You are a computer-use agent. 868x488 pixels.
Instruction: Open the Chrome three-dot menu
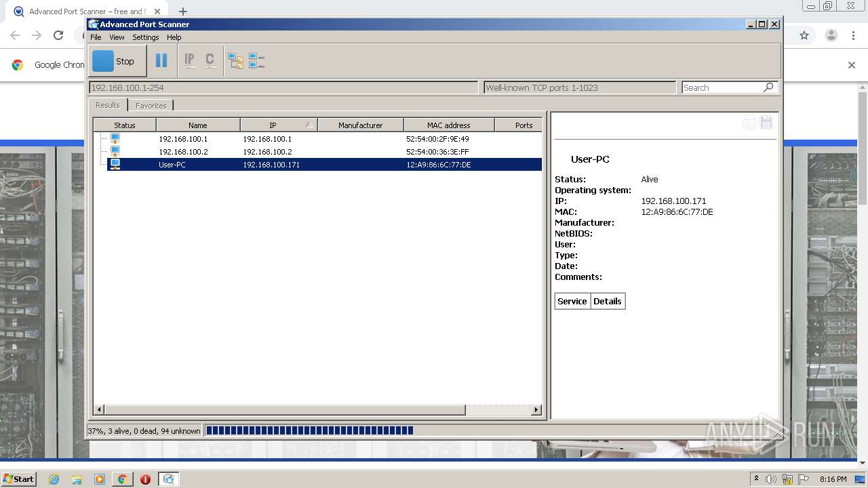coord(854,35)
